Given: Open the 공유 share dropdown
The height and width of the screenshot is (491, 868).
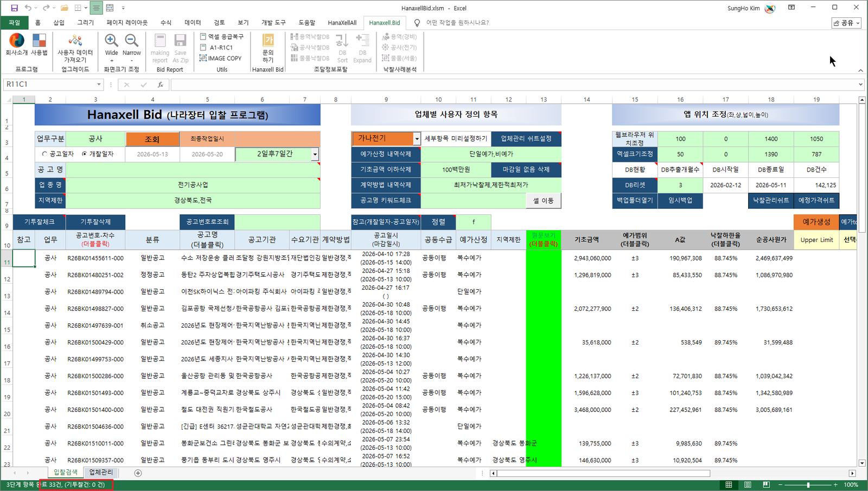Looking at the screenshot, I should tap(847, 23).
